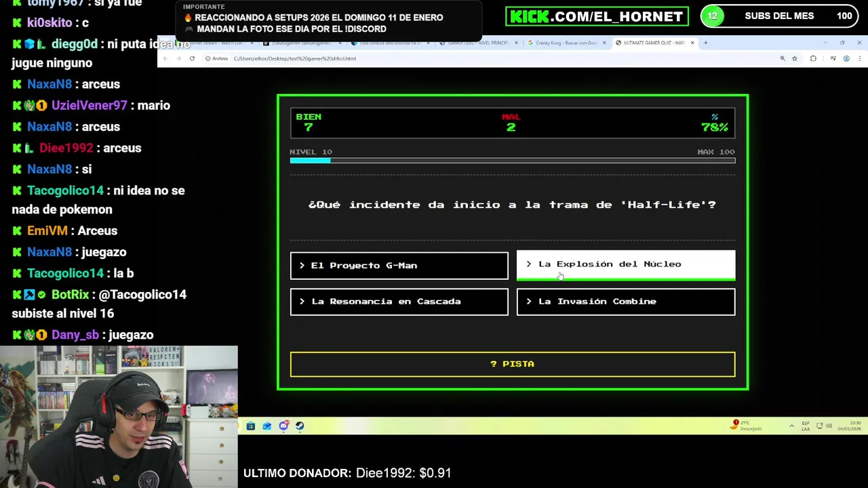Screen dimensions: 868x488
Task: Open a new browser tab
Action: click(x=705, y=43)
